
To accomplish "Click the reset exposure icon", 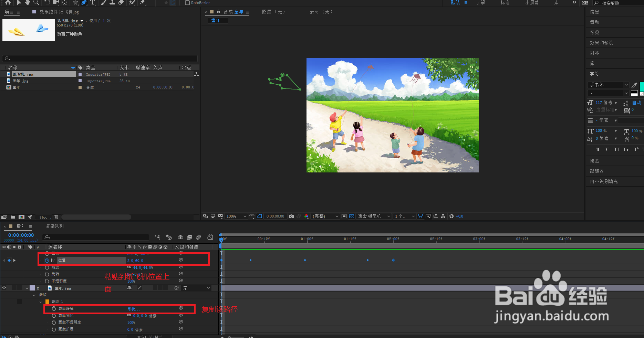I will pyautogui.click(x=451, y=216).
